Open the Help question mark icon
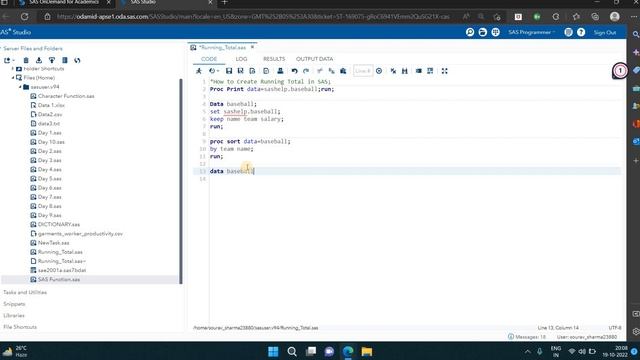Image resolution: width=640 pixels, height=360 pixels. [x=581, y=32]
